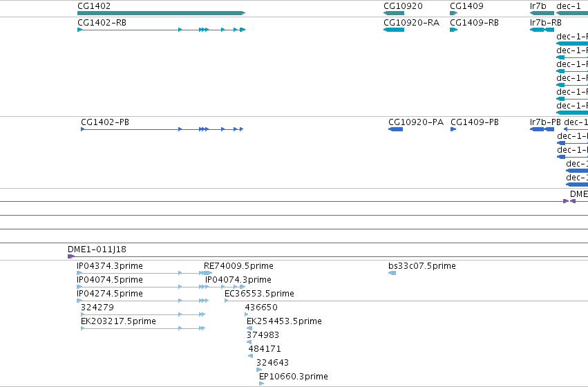Click the DME1-011J18 BAC label
588x387 pixels.
(97, 249)
